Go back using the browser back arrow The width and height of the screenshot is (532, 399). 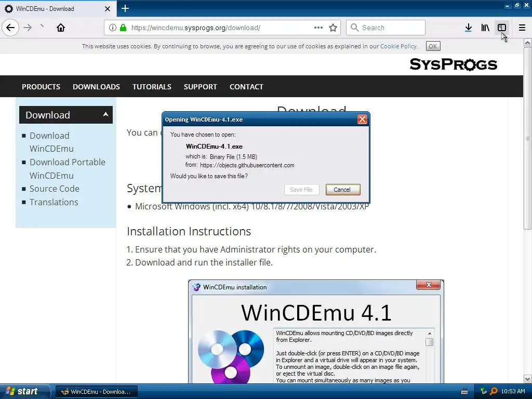click(10, 28)
